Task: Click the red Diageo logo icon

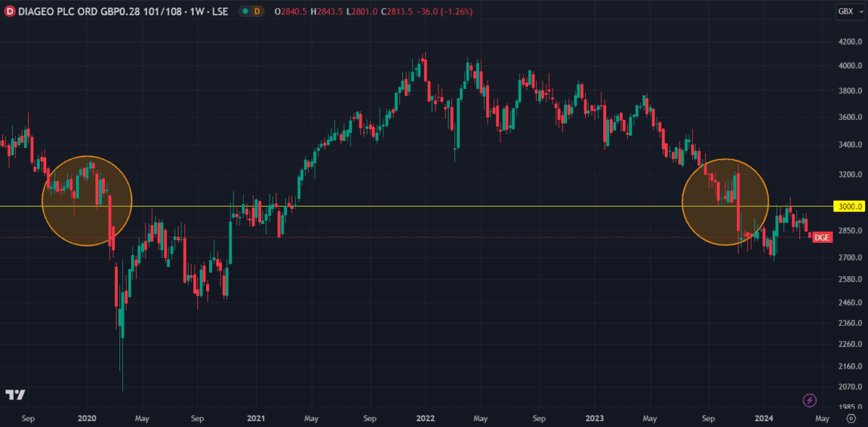Action: click(x=10, y=11)
